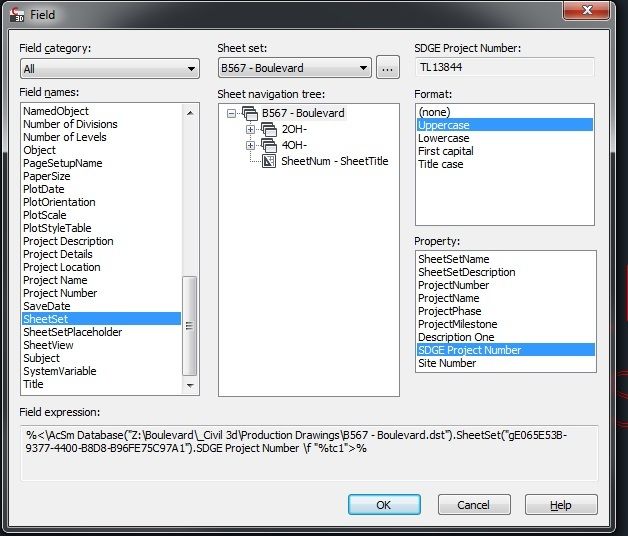The image size is (628, 536).
Task: Click the Civil 3D application icon in title bar
Action: pyautogui.click(x=16, y=14)
